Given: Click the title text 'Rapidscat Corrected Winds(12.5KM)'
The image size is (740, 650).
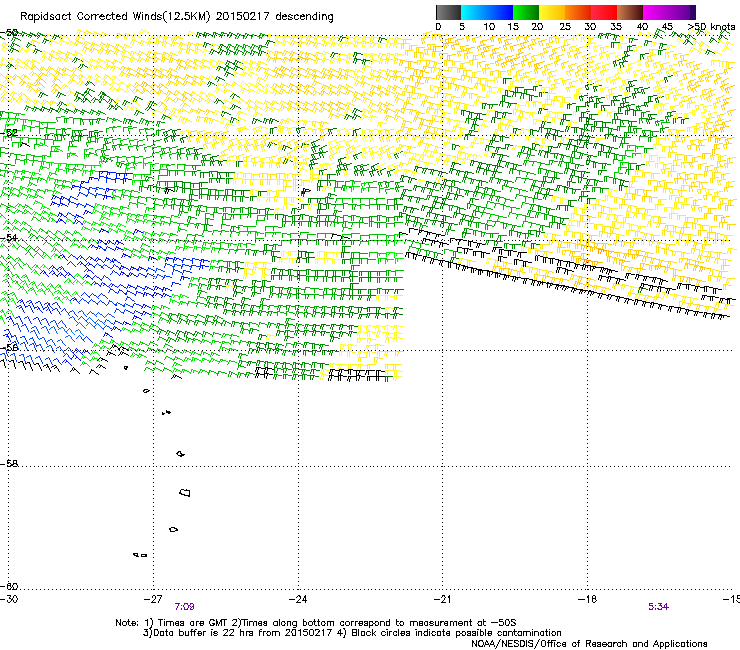Looking at the screenshot, I should click(x=115, y=17).
